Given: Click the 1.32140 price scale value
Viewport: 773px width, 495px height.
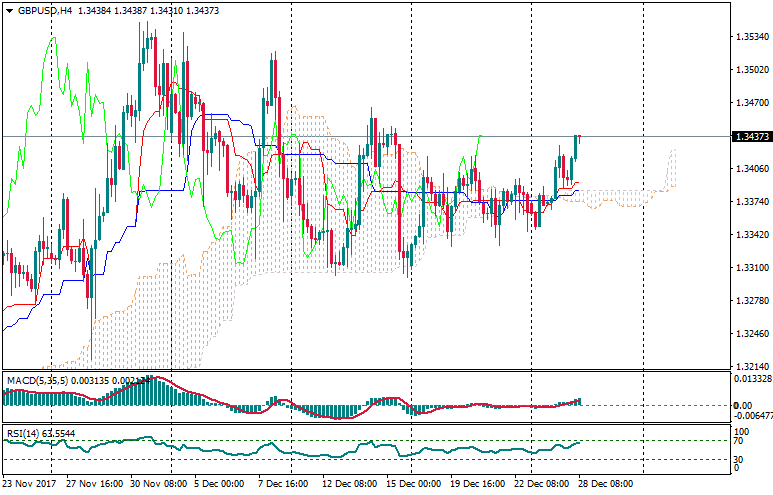Looking at the screenshot, I should (x=750, y=367).
